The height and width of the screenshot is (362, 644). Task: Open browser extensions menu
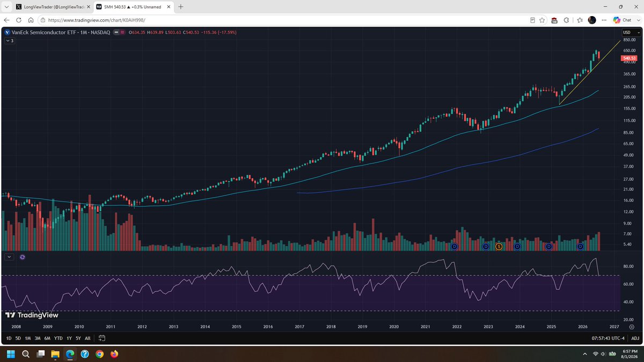[x=566, y=20]
